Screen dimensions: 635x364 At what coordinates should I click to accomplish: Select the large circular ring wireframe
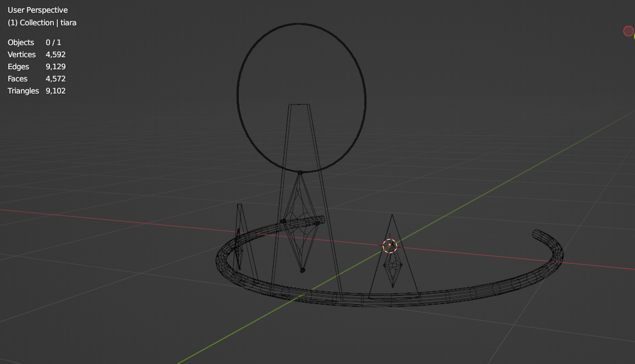[x=238, y=96]
